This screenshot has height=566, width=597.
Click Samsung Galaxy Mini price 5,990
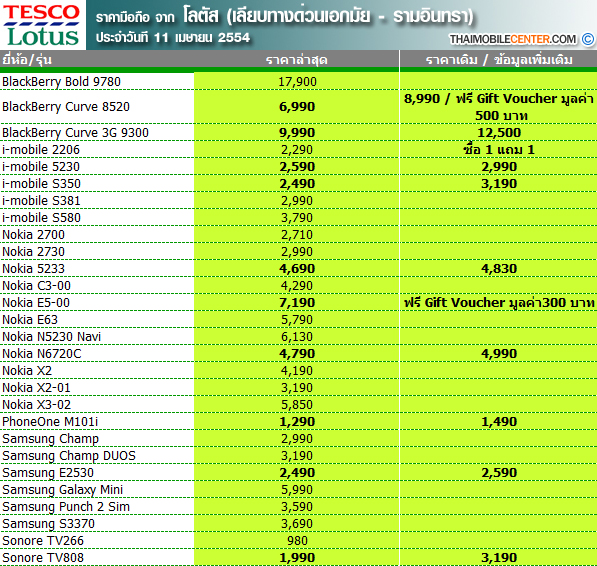pos(297,489)
